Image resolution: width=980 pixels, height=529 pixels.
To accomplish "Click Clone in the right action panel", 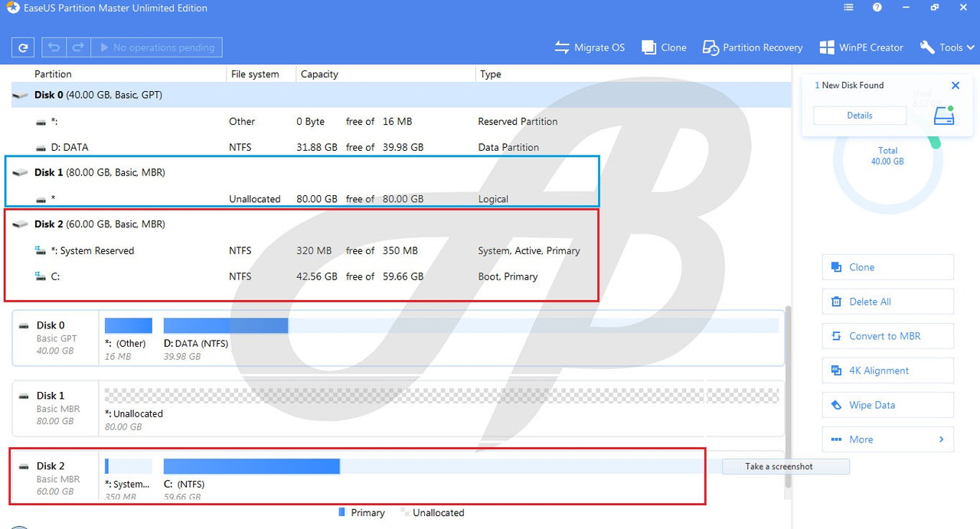I will click(888, 267).
